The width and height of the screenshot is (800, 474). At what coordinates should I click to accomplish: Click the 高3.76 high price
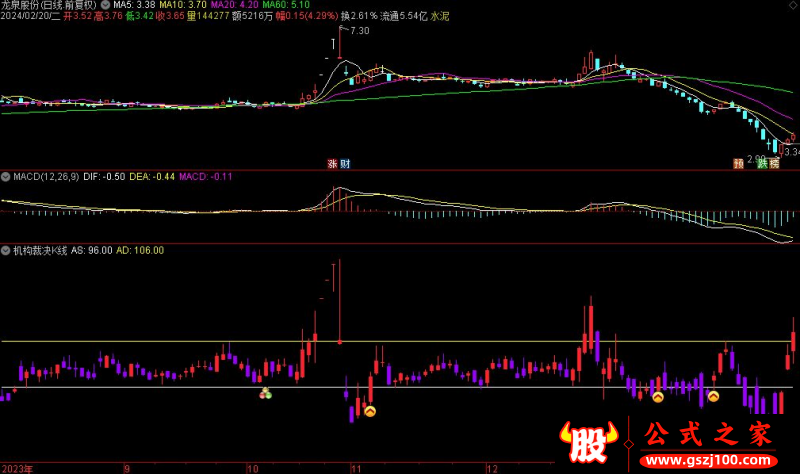click(108, 16)
